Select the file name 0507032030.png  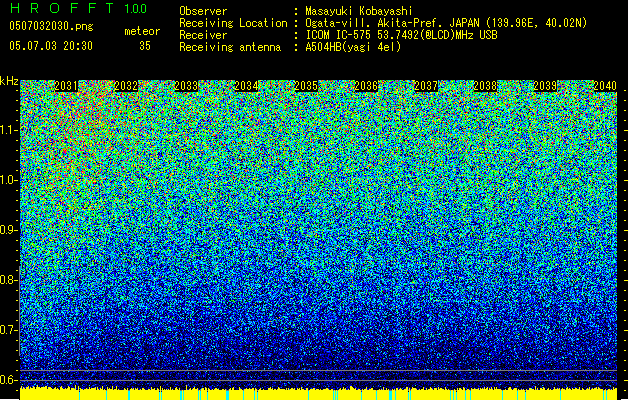[51, 26]
